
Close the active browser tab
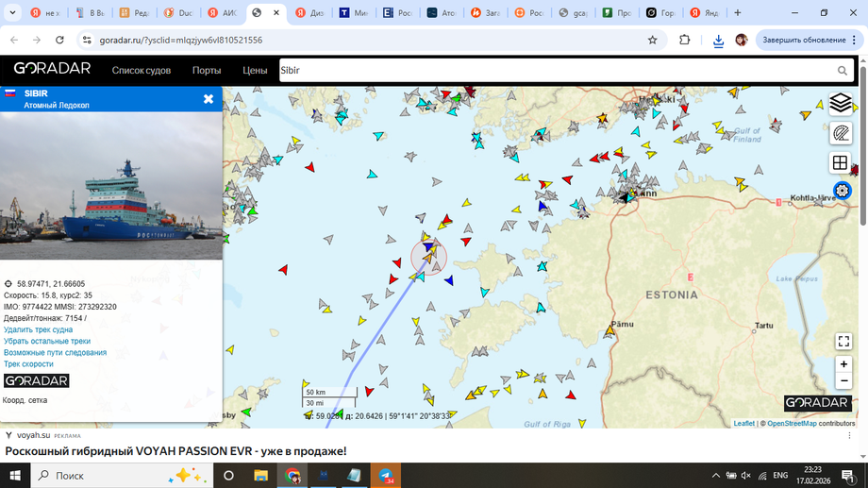pyautogui.click(x=276, y=12)
